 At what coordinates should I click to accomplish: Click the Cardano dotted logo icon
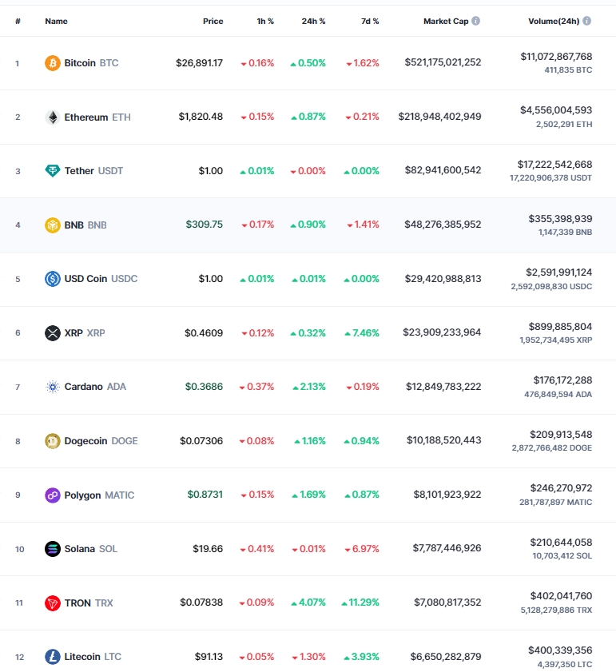tap(52, 387)
